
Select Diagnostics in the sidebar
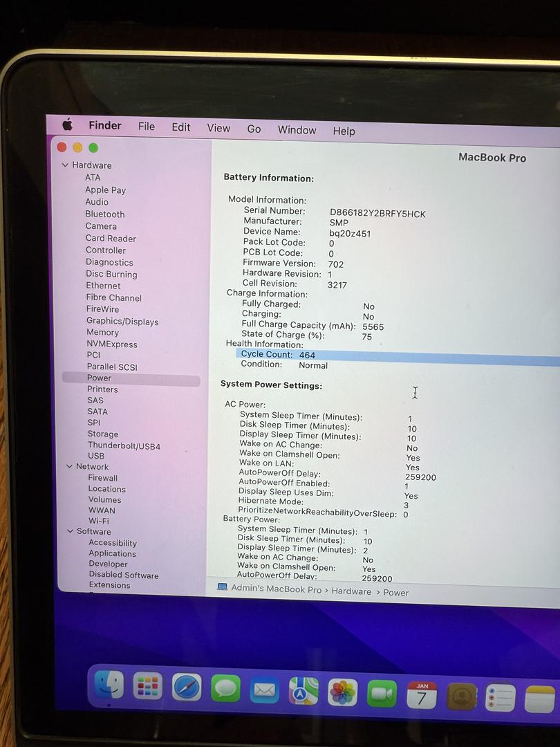109,262
